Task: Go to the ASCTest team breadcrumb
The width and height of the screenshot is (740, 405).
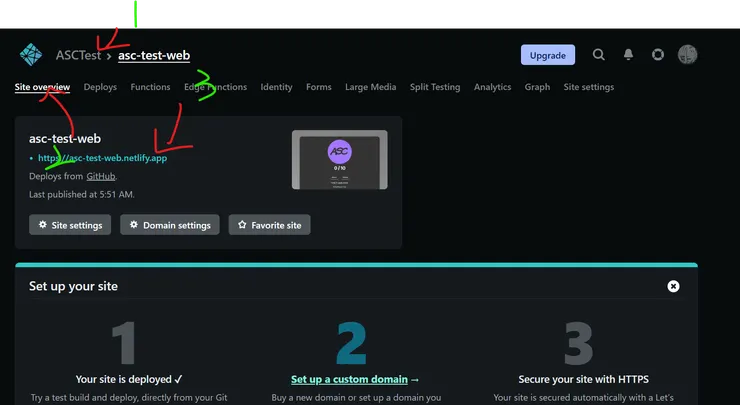Action: [78, 55]
